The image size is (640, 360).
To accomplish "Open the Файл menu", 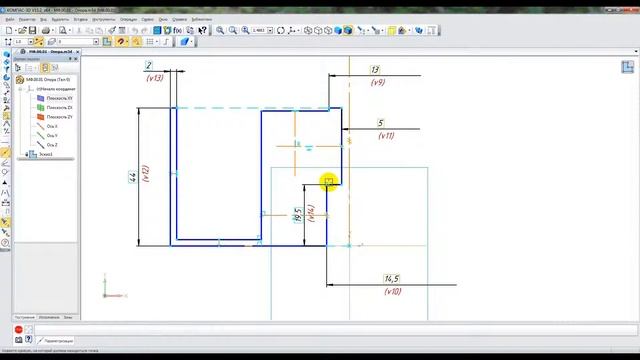I will (9, 19).
